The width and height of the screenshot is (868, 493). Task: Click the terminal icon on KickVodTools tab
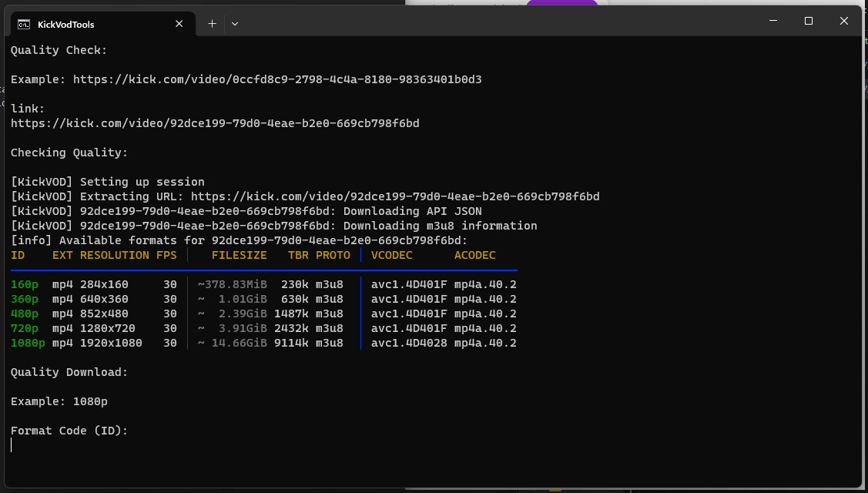(24, 24)
